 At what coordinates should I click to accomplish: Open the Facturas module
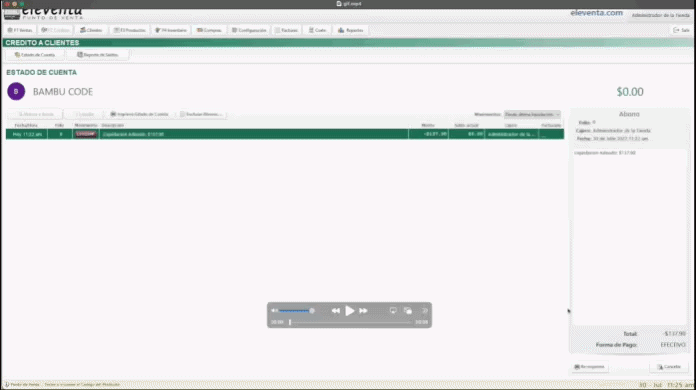point(286,30)
